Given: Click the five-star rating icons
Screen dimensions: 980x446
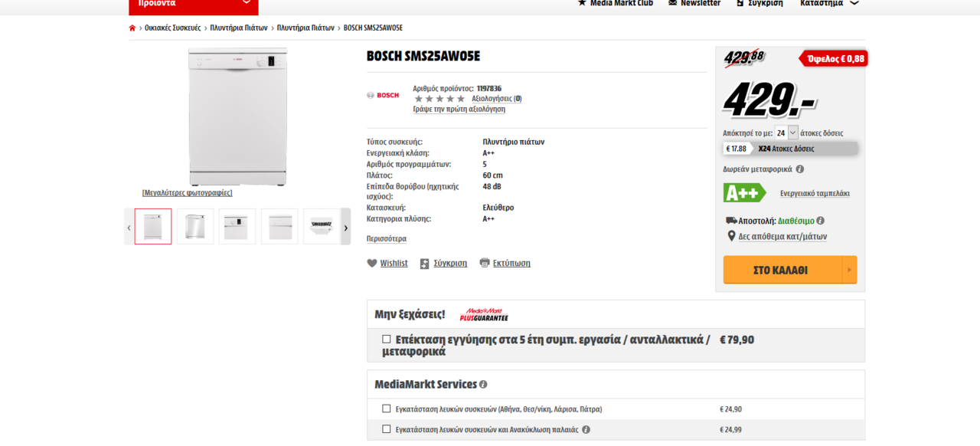Looking at the screenshot, I should 439,99.
